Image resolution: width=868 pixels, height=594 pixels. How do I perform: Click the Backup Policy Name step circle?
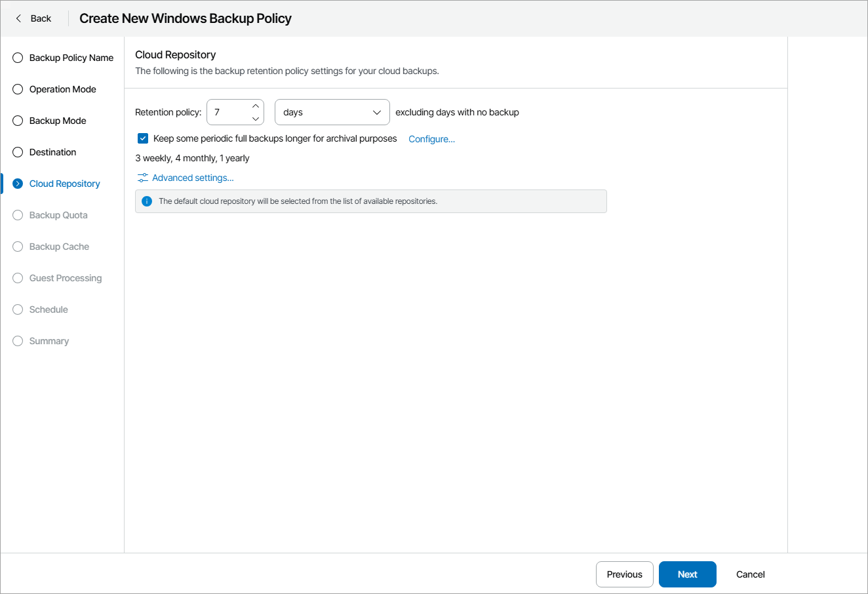click(x=18, y=58)
